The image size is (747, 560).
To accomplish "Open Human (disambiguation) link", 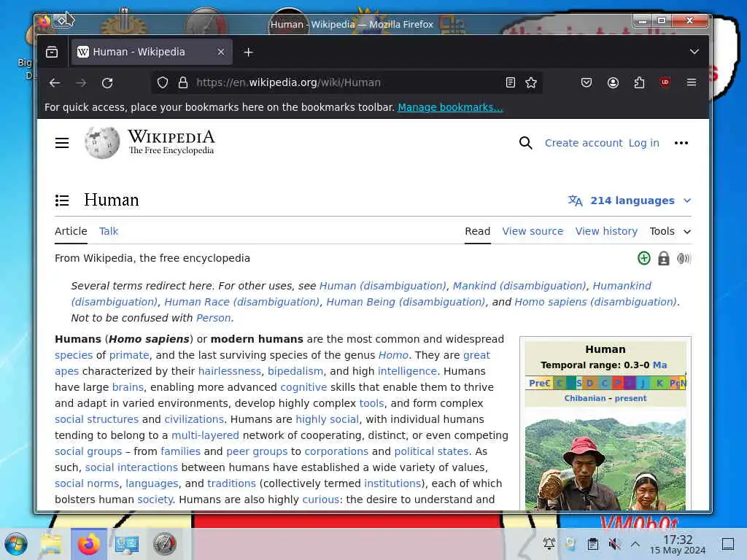I will pos(383,286).
